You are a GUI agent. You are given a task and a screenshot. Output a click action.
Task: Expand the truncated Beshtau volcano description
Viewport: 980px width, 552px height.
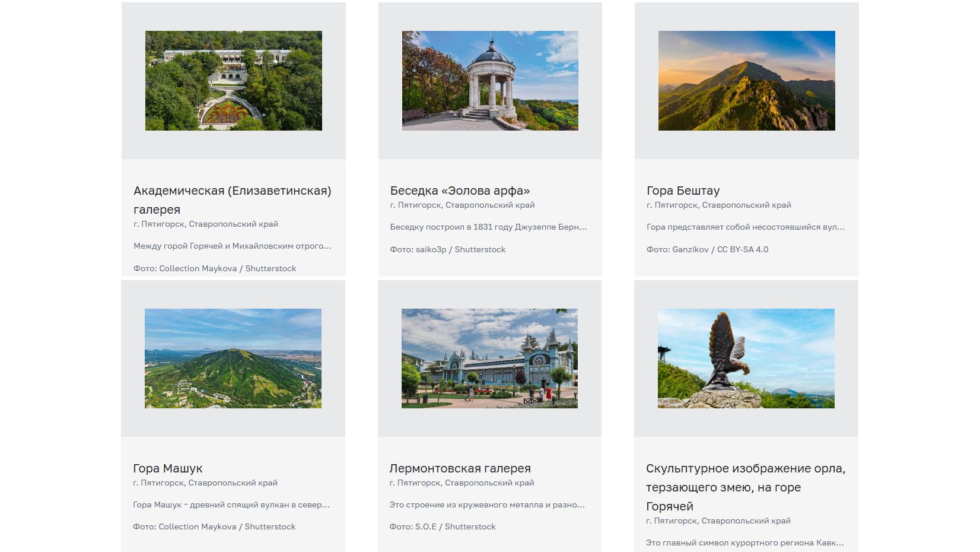coord(746,226)
